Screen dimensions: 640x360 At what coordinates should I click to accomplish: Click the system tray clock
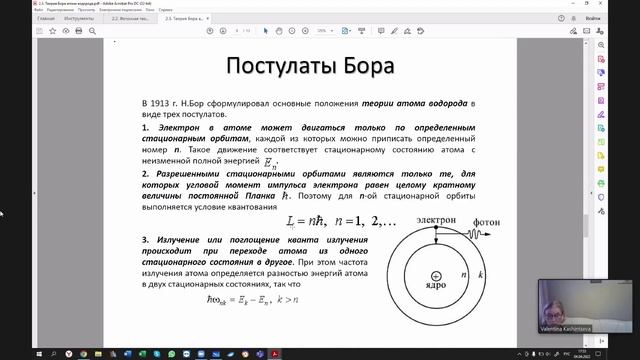point(582,354)
